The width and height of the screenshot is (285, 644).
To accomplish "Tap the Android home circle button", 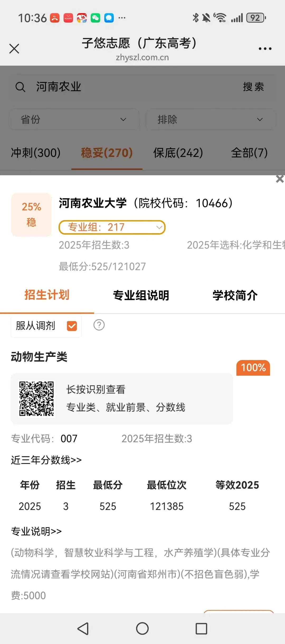I will (x=142, y=628).
